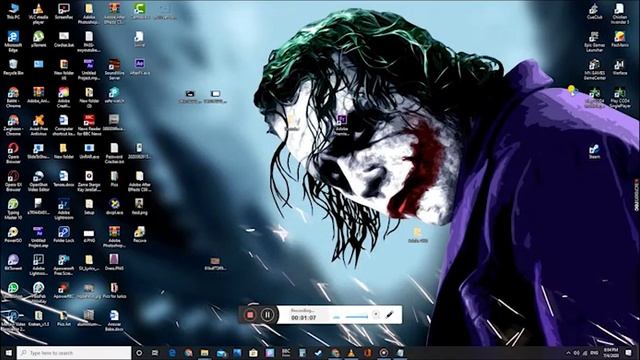Open the Opera Browser desktop shortcut
Image resolution: width=640 pixels, height=360 pixels.
[x=13, y=153]
